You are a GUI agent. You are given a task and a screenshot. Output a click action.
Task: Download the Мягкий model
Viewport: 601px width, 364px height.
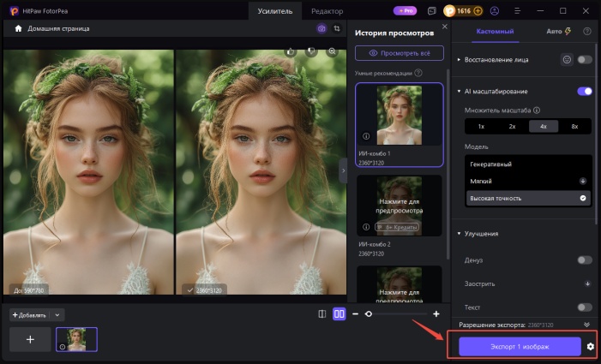tap(583, 181)
